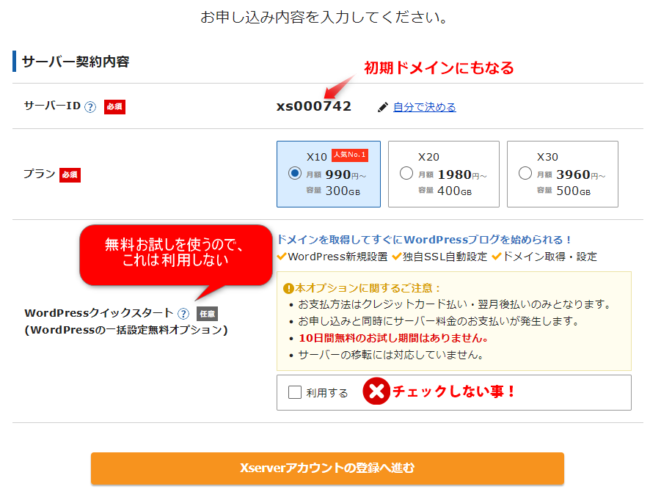Click the help icon beside WordPressクイックスタート
The image size is (650, 500).
coord(183,313)
